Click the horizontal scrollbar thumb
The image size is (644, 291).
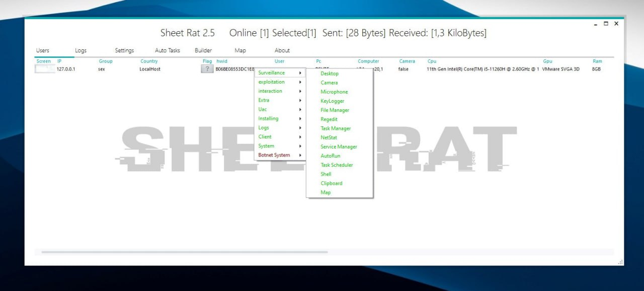click(x=185, y=252)
